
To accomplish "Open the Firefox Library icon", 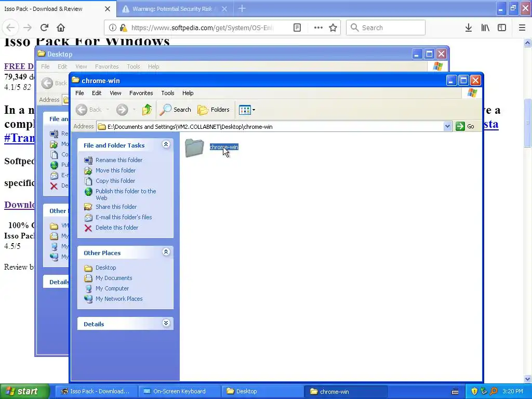I will (x=485, y=28).
